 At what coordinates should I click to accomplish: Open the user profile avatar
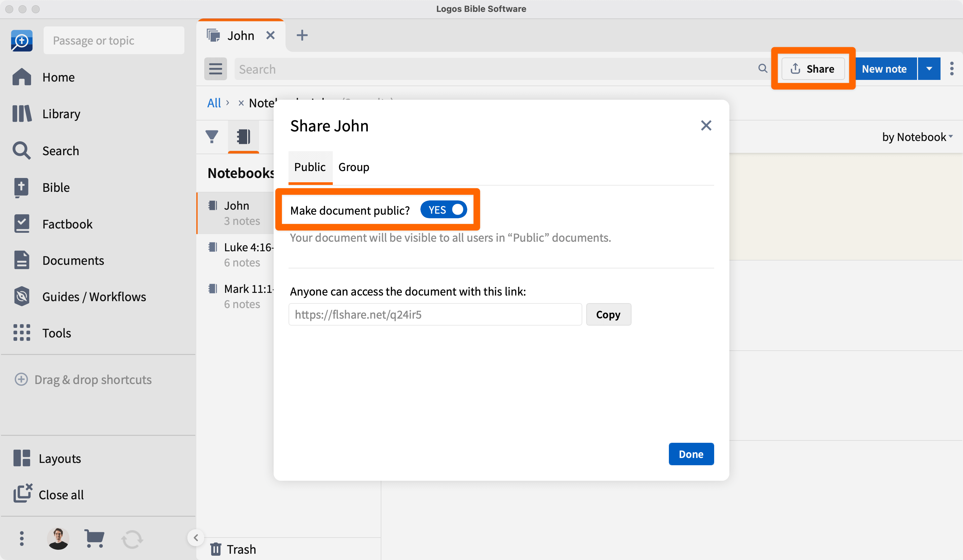click(58, 539)
